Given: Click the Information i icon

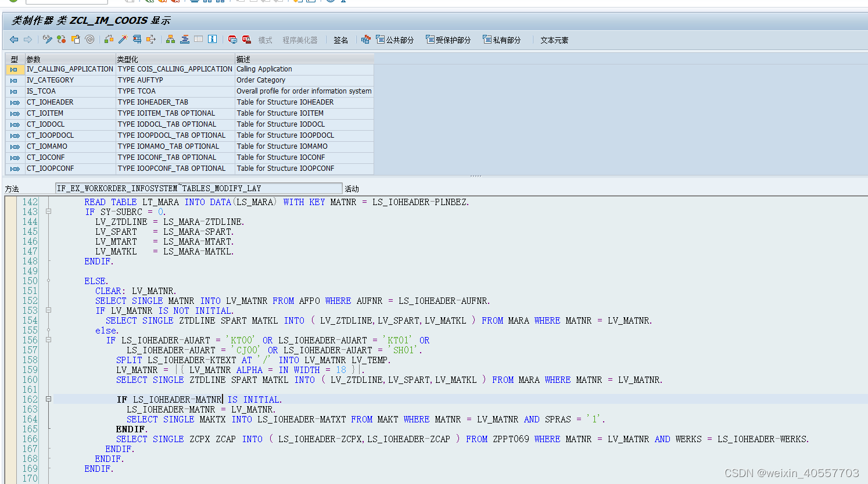Looking at the screenshot, I should tap(211, 40).
